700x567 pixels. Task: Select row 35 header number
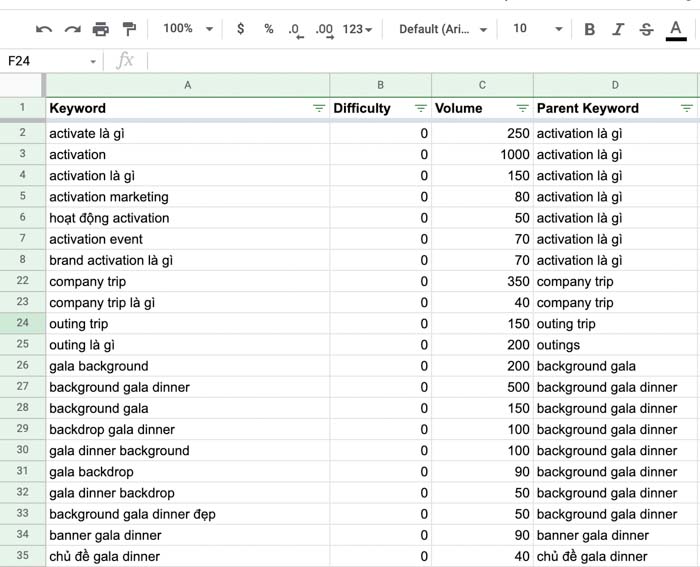click(22, 555)
